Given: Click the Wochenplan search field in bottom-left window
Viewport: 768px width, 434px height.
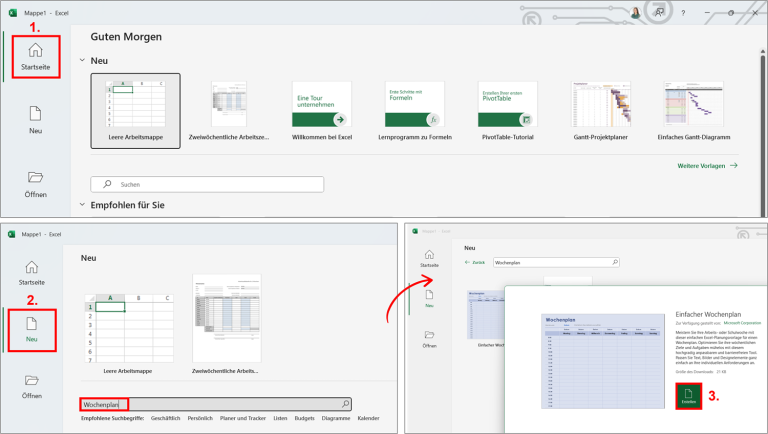Looking at the screenshot, I should [x=216, y=404].
